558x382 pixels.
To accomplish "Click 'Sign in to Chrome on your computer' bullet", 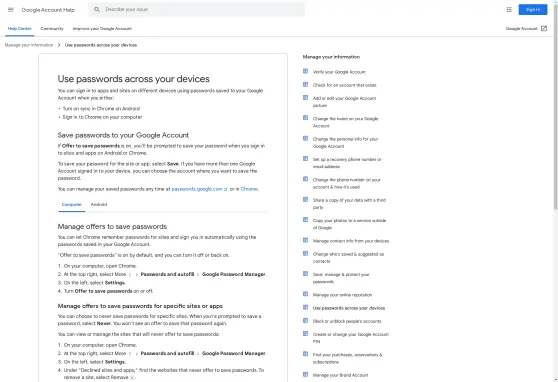I will 102,117.
